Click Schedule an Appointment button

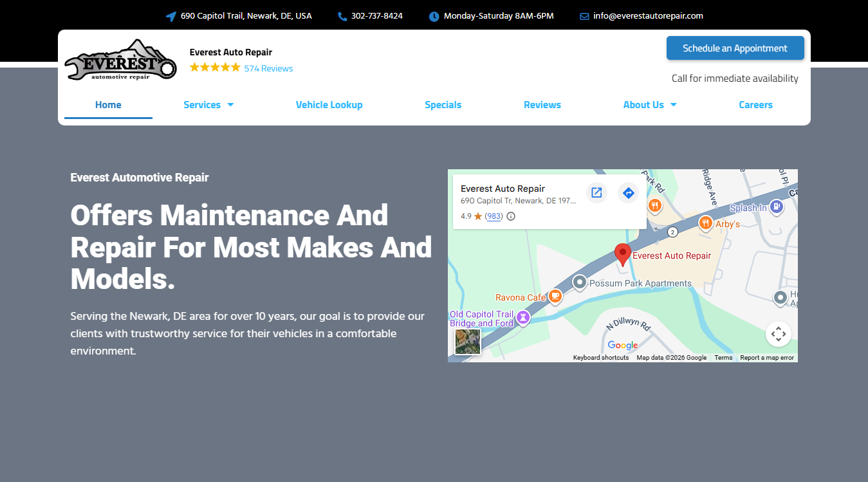[735, 48]
